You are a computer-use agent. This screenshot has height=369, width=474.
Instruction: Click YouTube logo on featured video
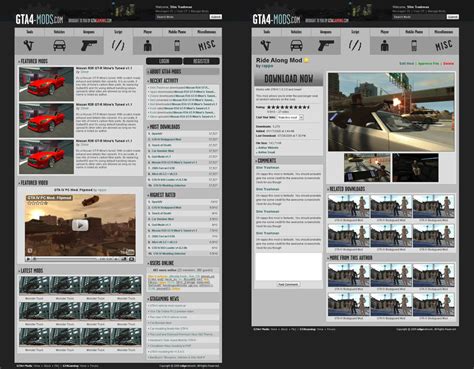point(127,252)
